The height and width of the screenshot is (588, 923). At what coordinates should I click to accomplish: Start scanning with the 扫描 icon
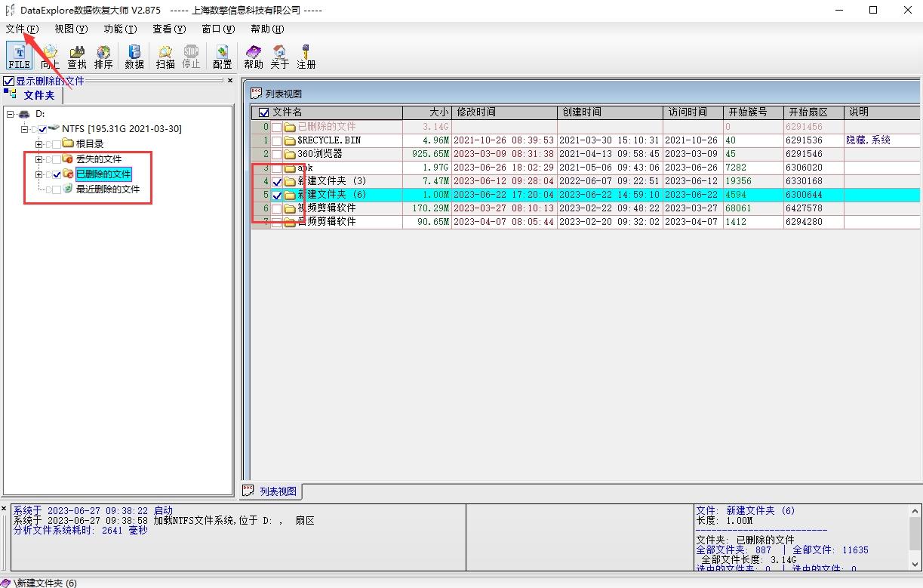pyautogui.click(x=165, y=56)
